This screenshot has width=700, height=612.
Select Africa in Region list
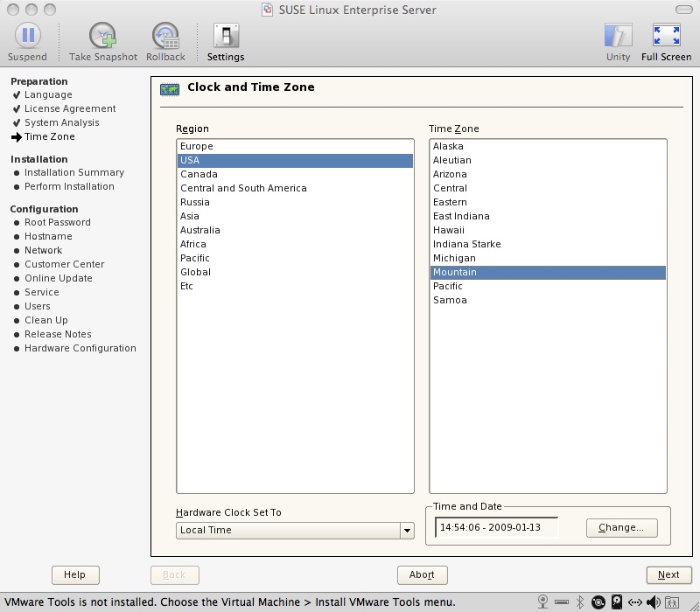[295, 244]
